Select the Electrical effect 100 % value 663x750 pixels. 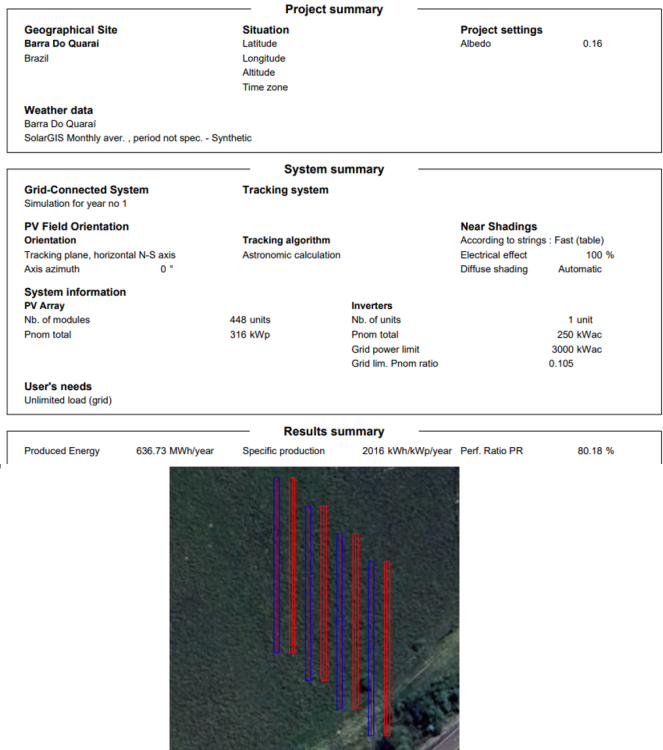click(599, 255)
